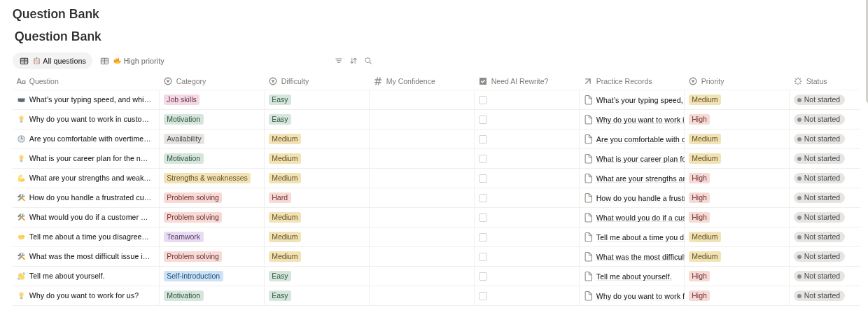Click Not started status of overtime row
The height and width of the screenshot is (315, 868).
tap(819, 139)
